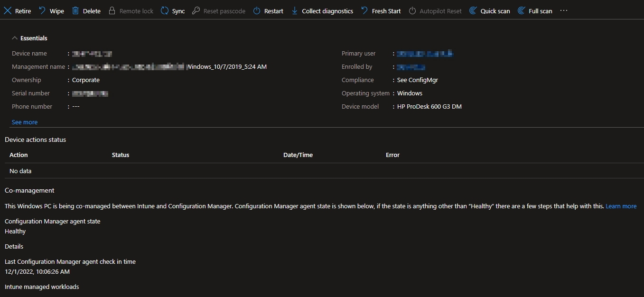Screen dimensions: 644x297
Task: Click the Autopilot Reset power icon
Action: pyautogui.click(x=412, y=10)
